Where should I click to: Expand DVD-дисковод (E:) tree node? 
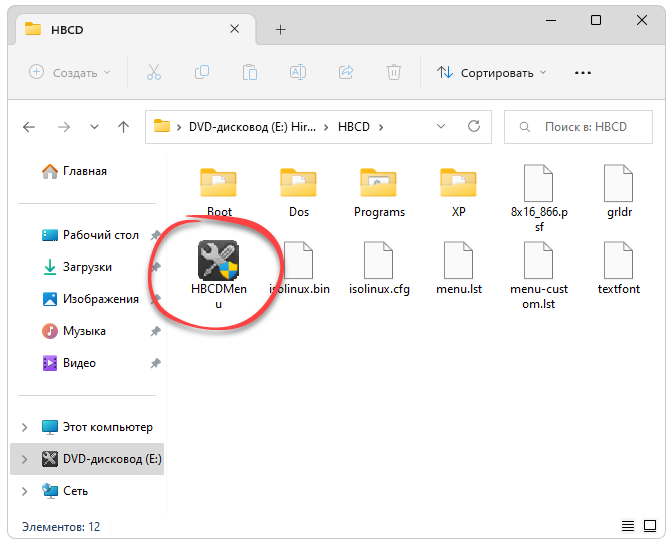point(25,459)
